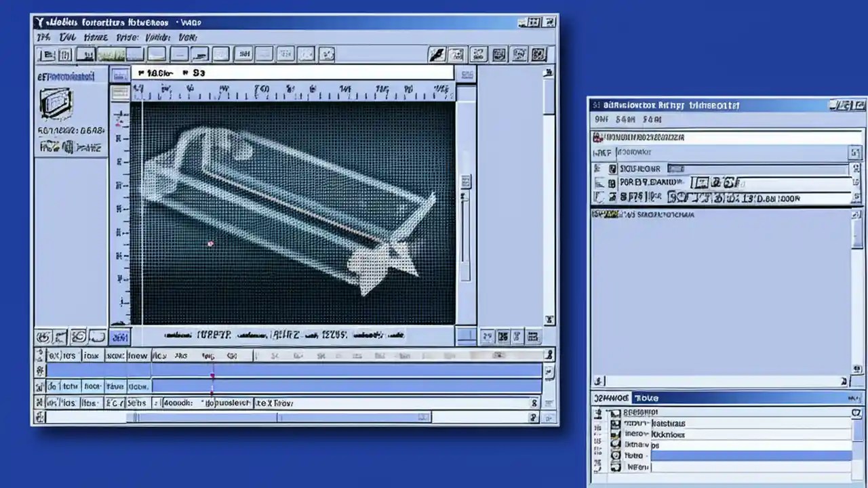Select the rotate tool icon below the viewport

(78, 335)
